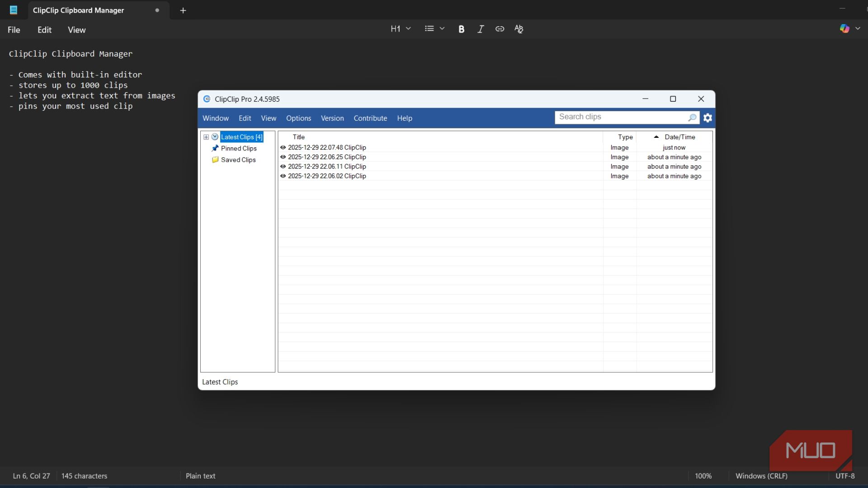Open Notepad File menu
Image resolution: width=868 pixels, height=488 pixels.
point(14,30)
